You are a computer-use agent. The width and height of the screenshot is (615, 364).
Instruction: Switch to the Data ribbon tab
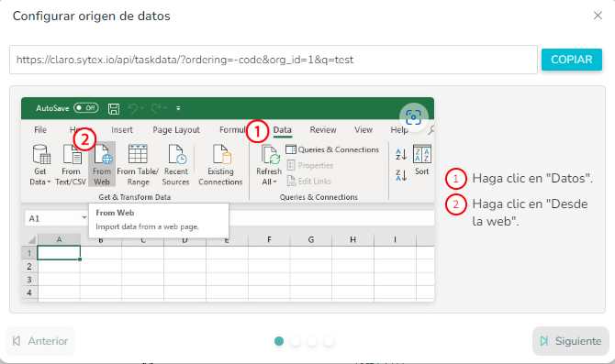coord(283,129)
